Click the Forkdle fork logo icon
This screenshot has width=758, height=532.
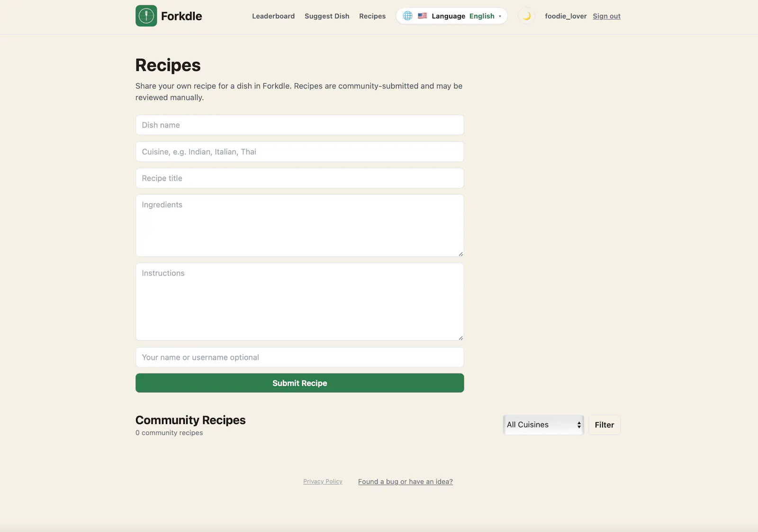coord(146,16)
